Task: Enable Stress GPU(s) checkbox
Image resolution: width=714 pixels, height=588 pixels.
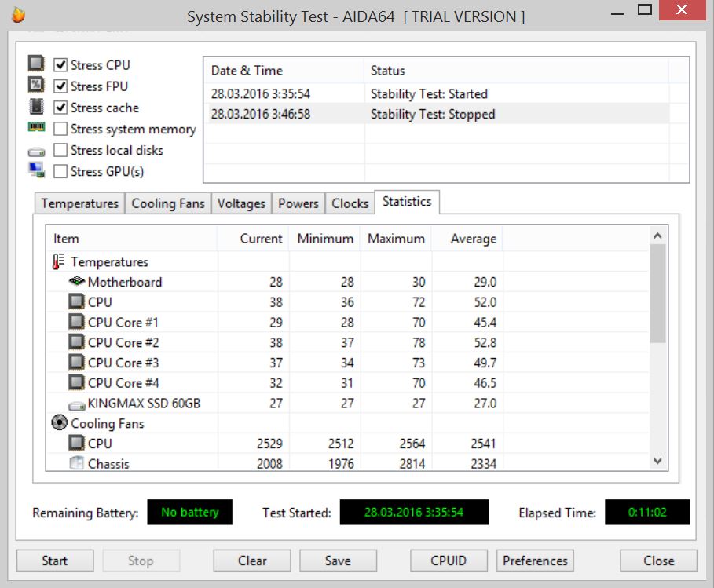Action: (60, 171)
